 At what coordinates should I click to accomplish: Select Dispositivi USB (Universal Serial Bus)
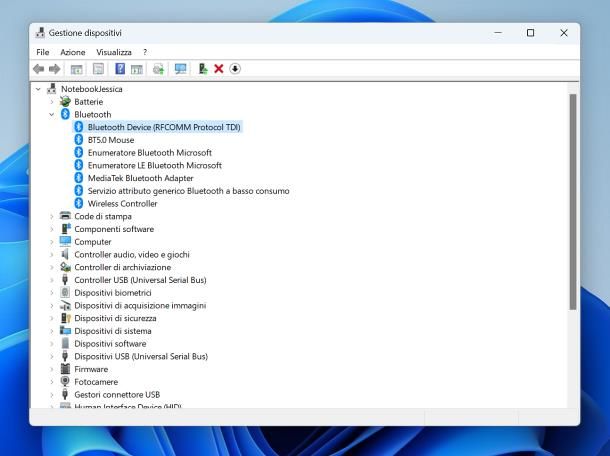141,356
